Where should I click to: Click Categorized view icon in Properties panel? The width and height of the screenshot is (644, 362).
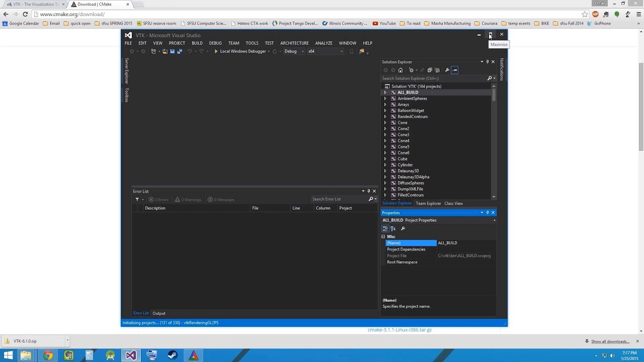(x=385, y=229)
